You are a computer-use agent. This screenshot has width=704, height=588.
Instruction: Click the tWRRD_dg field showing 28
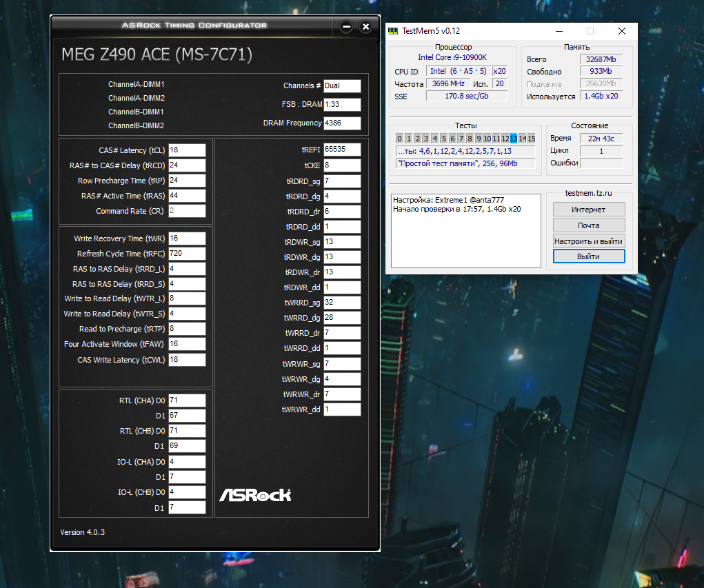click(x=342, y=318)
